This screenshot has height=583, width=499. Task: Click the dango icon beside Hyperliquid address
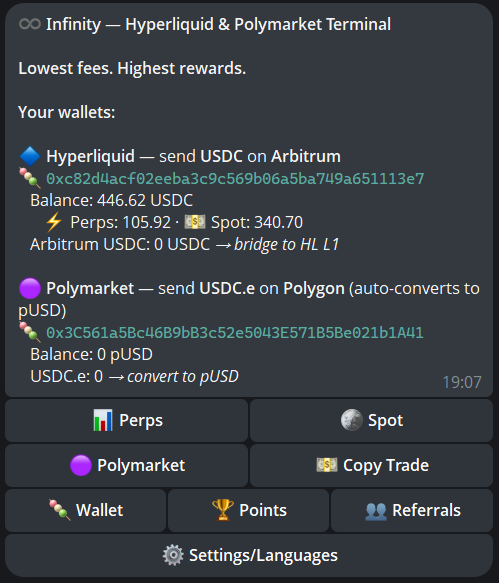pos(30,178)
